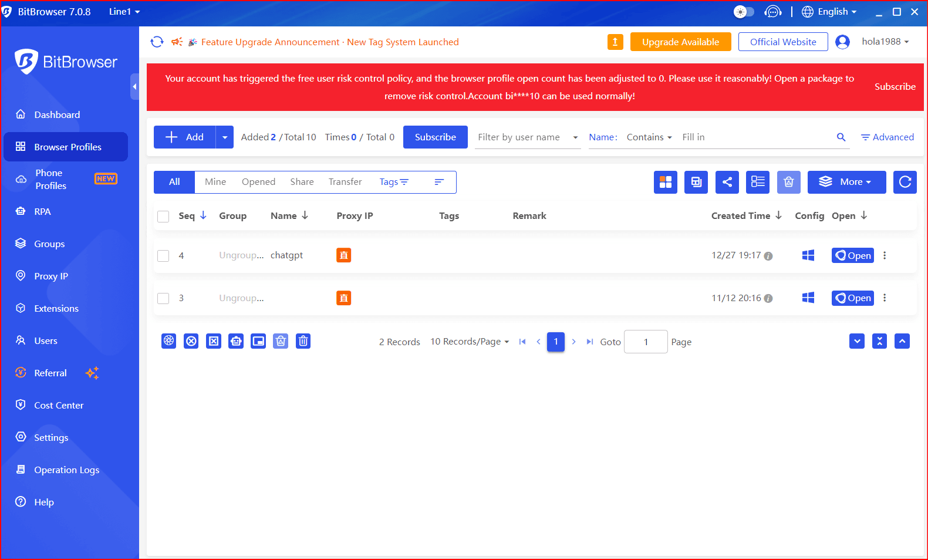928x560 pixels.
Task: Click the user avatar icon
Action: click(842, 42)
